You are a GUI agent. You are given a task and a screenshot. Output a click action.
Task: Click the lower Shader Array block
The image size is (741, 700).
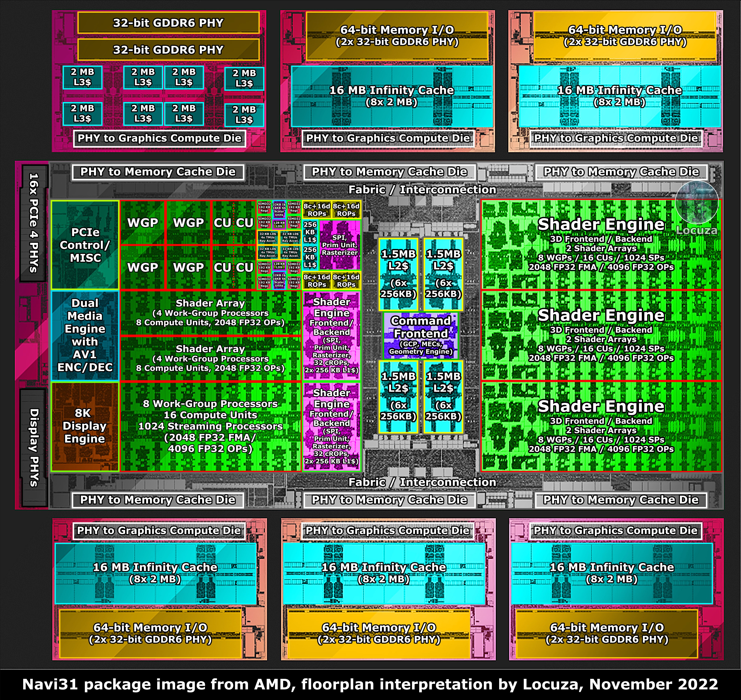211,358
